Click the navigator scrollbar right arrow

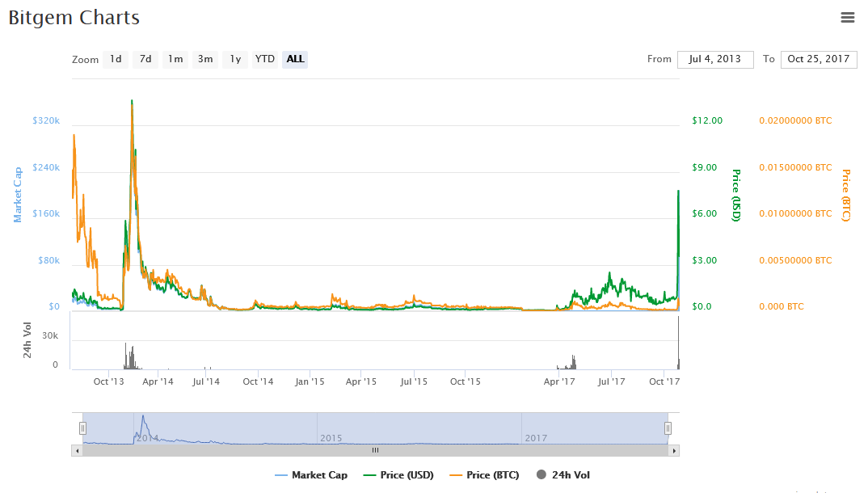(x=674, y=451)
